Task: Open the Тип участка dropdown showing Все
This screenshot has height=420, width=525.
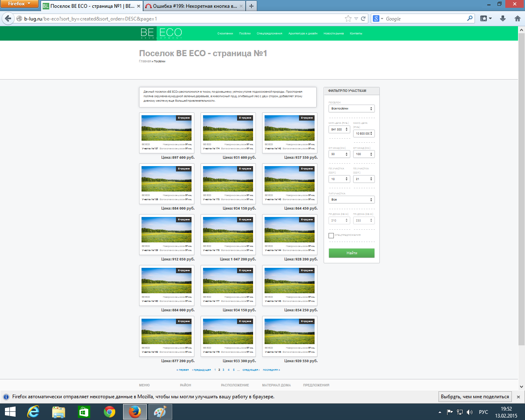Action: coord(352,200)
